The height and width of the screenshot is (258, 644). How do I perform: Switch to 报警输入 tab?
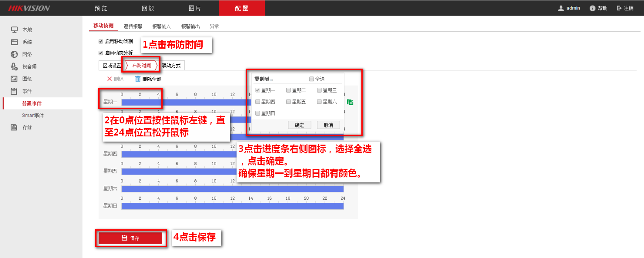click(162, 26)
